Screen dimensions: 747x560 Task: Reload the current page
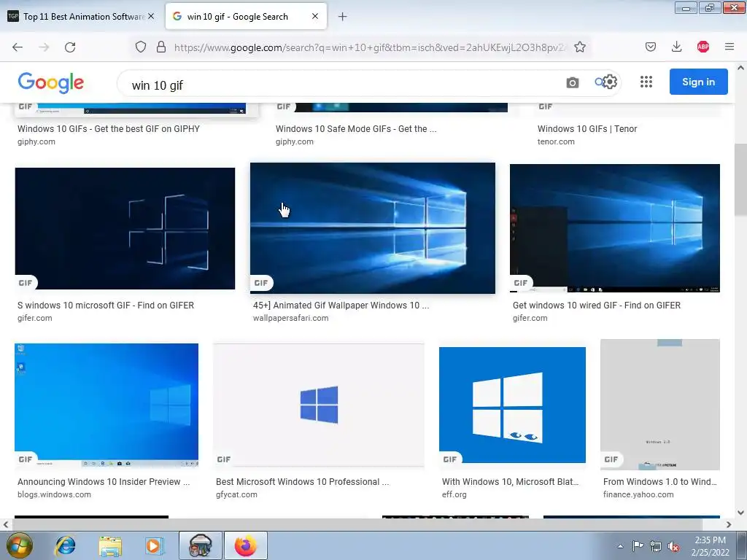point(70,47)
